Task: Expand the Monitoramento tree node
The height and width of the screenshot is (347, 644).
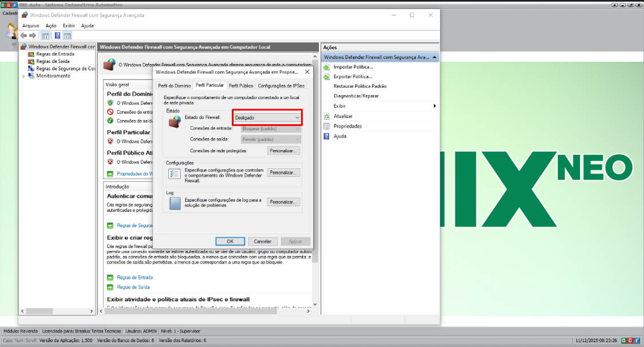Action: (x=23, y=76)
